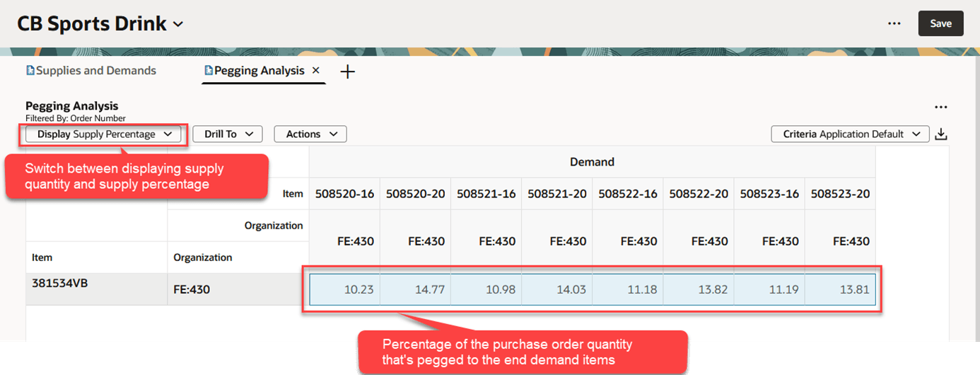The image size is (980, 375).
Task: Select column header 508523-20
Action: [840, 193]
